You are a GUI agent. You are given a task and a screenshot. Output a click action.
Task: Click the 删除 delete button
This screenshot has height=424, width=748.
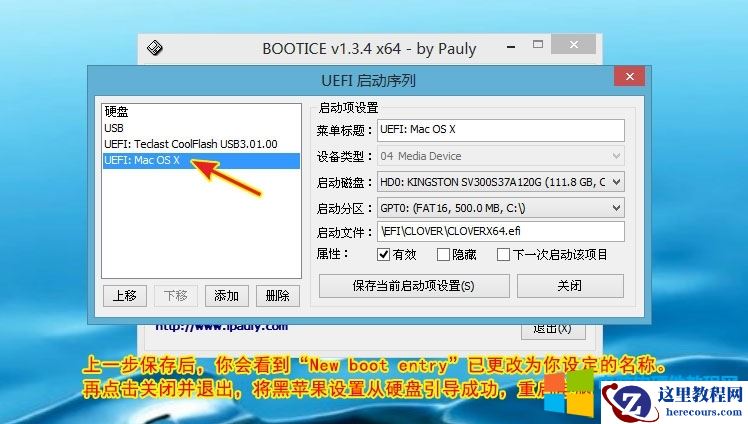click(x=278, y=296)
